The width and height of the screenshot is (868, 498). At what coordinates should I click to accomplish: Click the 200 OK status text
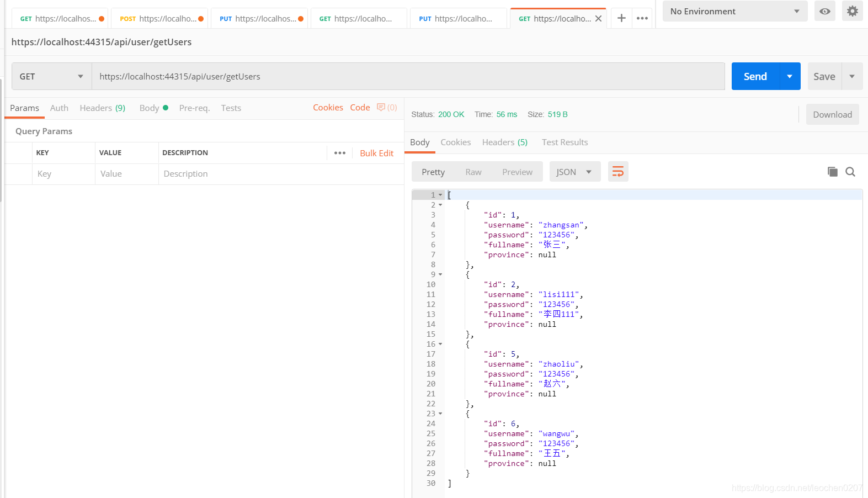click(451, 114)
